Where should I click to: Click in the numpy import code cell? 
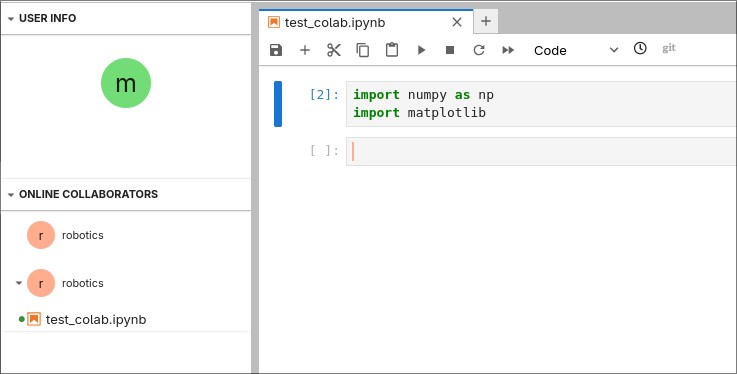point(541,104)
